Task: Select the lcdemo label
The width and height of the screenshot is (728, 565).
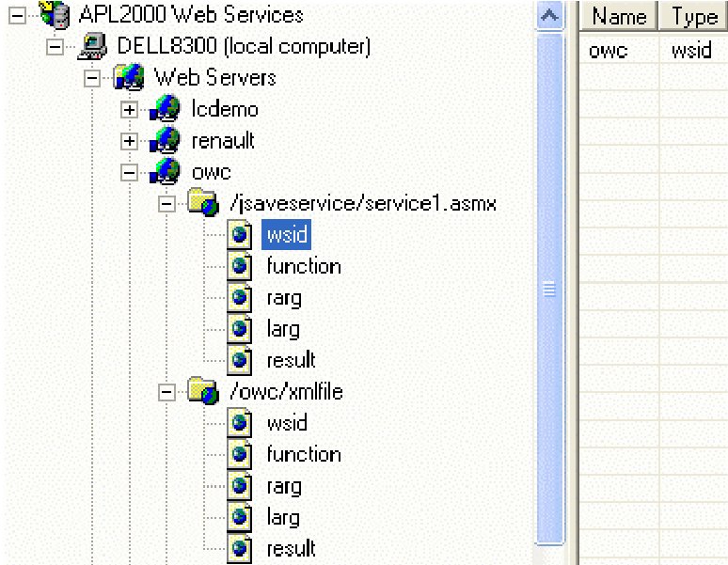Action: [225, 109]
